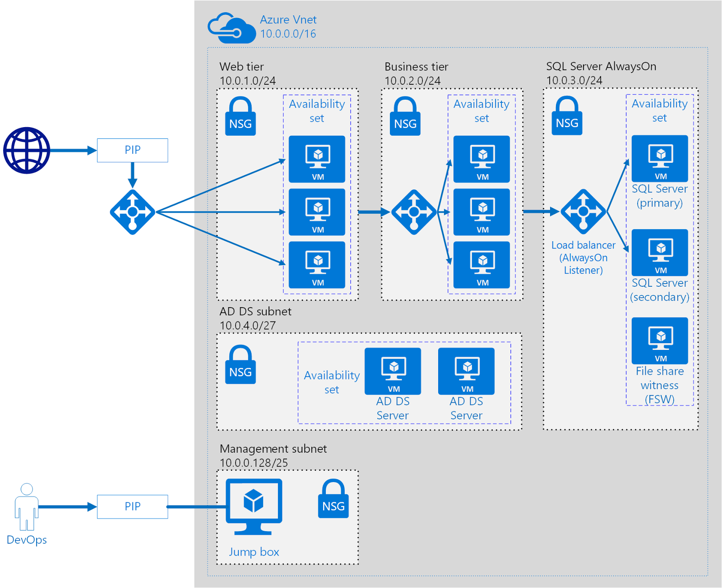Select the PIP box next to DevOps

(x=133, y=507)
